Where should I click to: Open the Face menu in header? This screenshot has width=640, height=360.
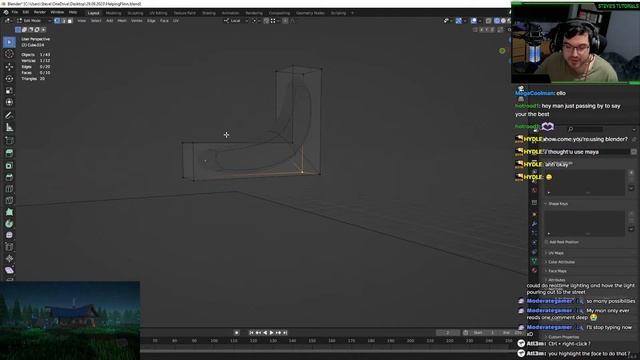pyautogui.click(x=164, y=20)
